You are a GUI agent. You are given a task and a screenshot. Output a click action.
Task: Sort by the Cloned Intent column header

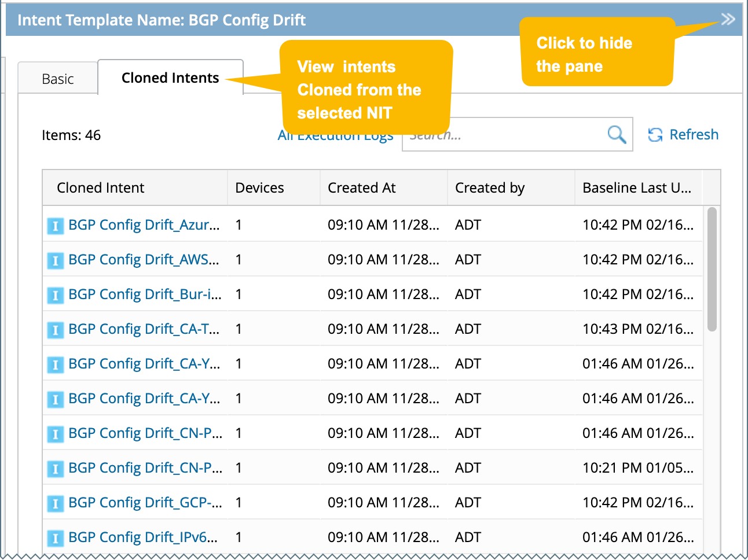(101, 188)
